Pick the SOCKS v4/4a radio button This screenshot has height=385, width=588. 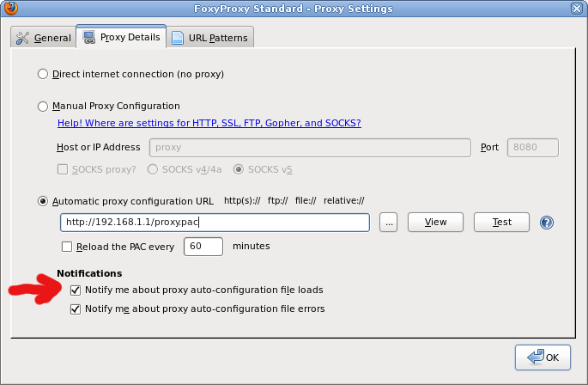coord(153,169)
